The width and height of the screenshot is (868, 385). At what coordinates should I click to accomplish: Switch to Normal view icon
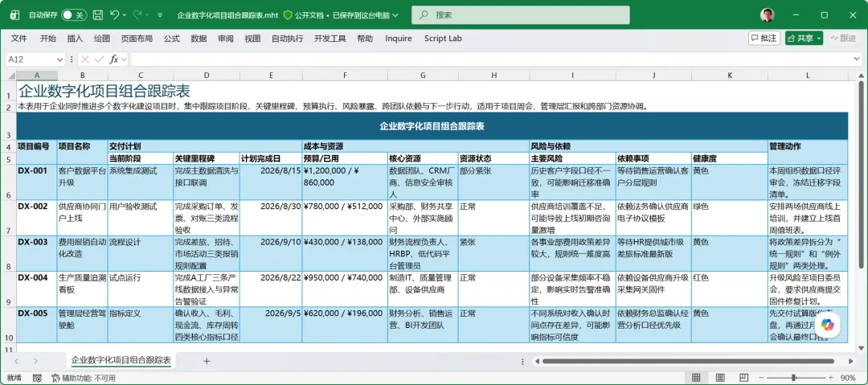pos(694,378)
